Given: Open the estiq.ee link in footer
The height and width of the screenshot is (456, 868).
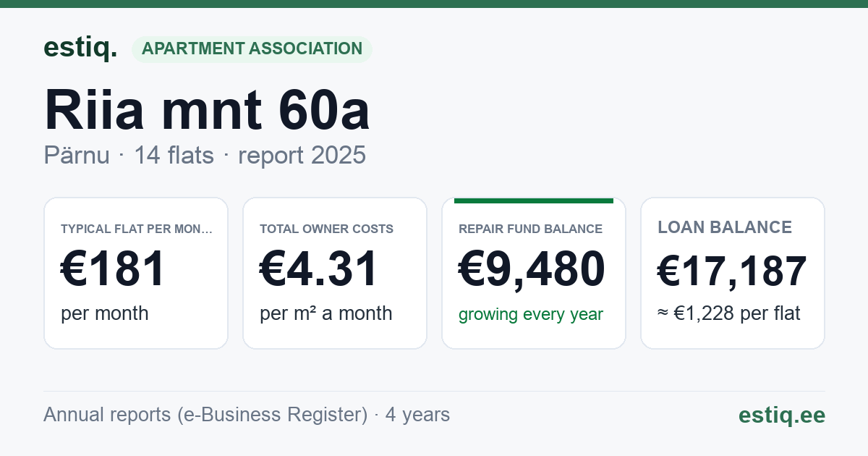Looking at the screenshot, I should pos(781,415).
